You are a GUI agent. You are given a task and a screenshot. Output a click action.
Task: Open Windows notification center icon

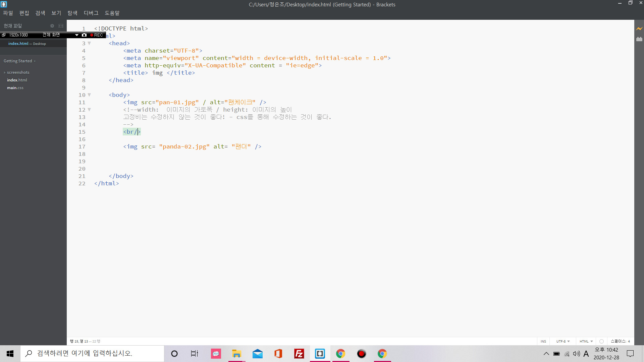(x=631, y=354)
